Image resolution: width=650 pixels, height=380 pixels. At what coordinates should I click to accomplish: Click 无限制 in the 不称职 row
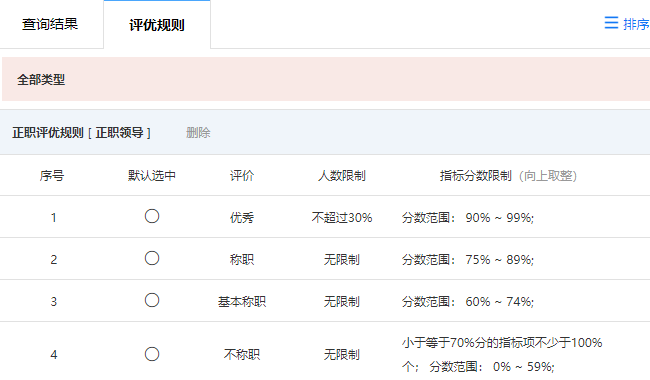[342, 354]
